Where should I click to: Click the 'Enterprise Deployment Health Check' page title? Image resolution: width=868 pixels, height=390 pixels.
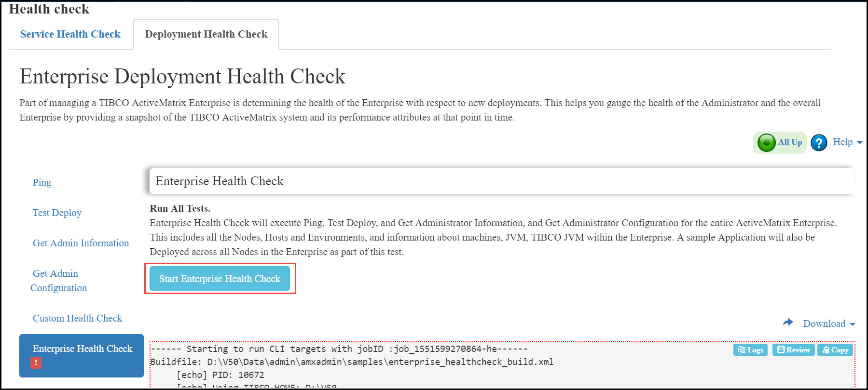click(x=182, y=76)
